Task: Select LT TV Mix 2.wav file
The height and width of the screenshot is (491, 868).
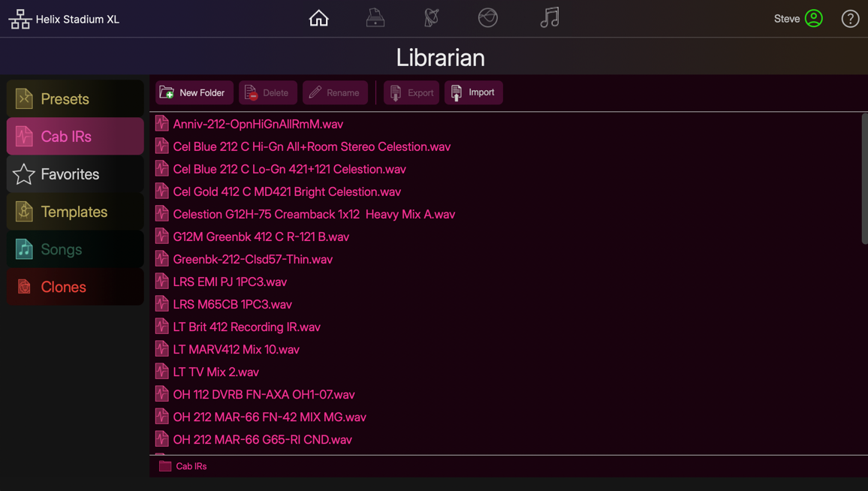Action: tap(216, 372)
